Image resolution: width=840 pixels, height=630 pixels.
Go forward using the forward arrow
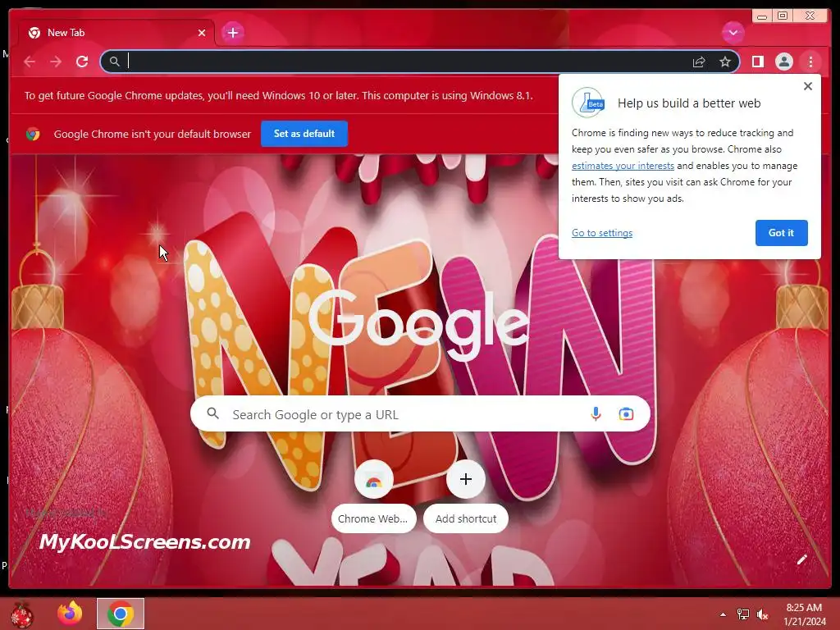(56, 62)
